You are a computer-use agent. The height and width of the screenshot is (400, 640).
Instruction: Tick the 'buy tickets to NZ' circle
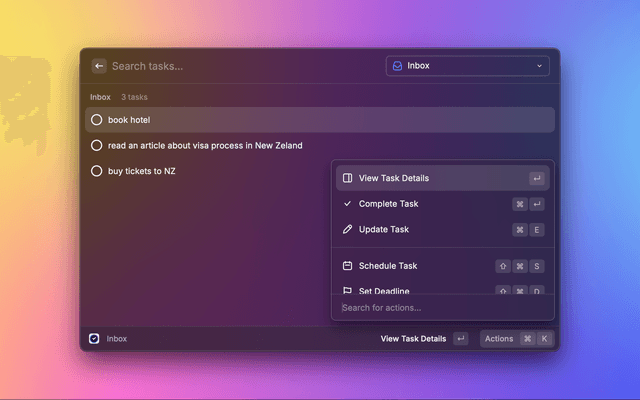pos(97,171)
